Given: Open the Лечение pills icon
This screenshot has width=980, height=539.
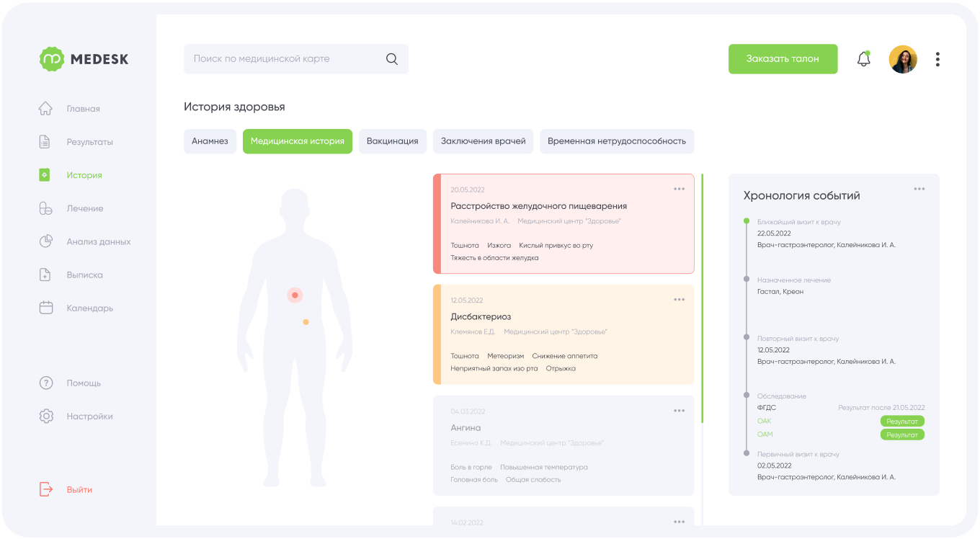Looking at the screenshot, I should 45,208.
